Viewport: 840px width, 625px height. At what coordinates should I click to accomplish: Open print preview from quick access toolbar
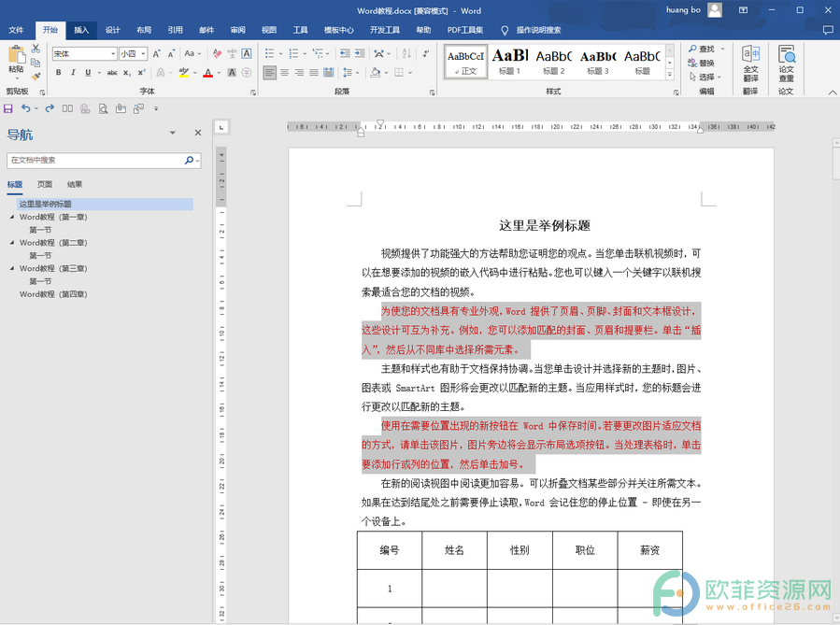point(104,108)
